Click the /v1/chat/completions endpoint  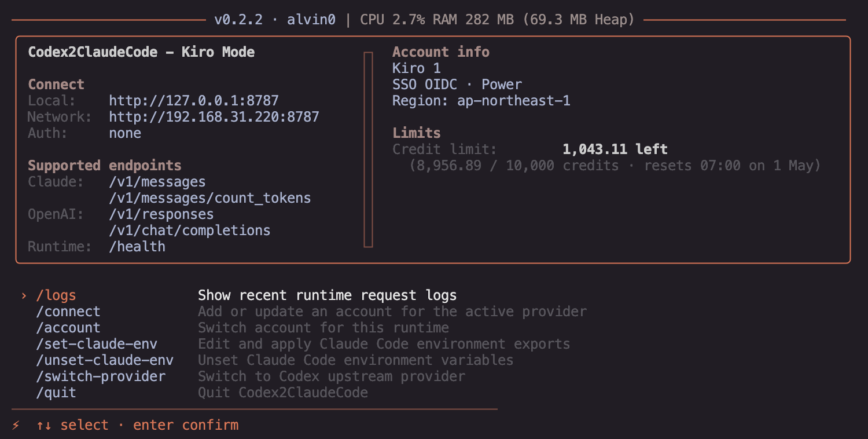point(190,231)
